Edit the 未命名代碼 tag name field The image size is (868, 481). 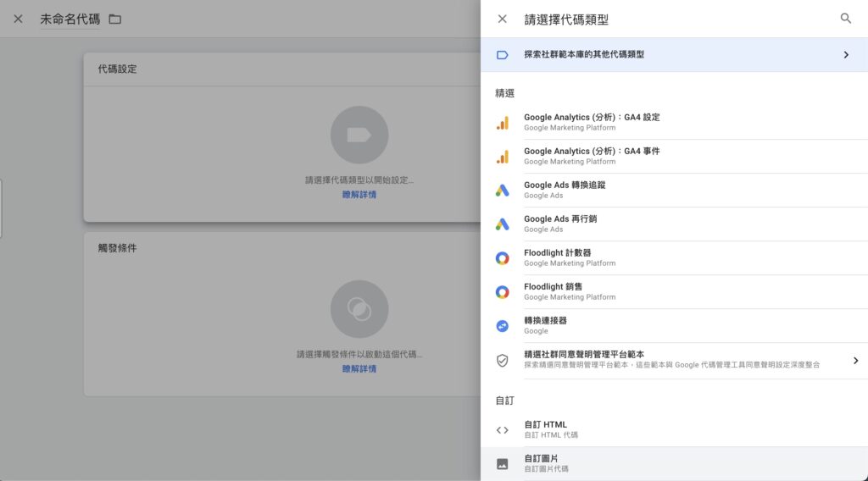pyautogui.click(x=70, y=19)
